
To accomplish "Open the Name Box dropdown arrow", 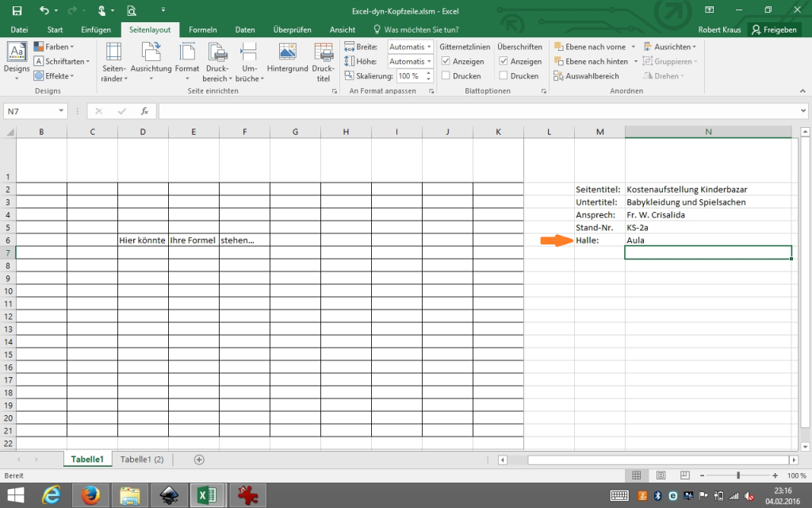I will point(61,111).
